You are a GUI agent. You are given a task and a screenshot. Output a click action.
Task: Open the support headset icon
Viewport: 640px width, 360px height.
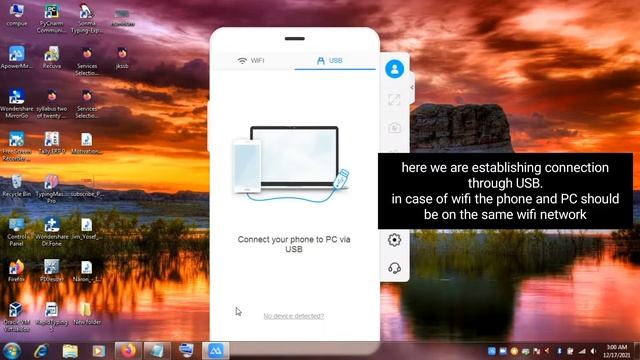click(394, 268)
